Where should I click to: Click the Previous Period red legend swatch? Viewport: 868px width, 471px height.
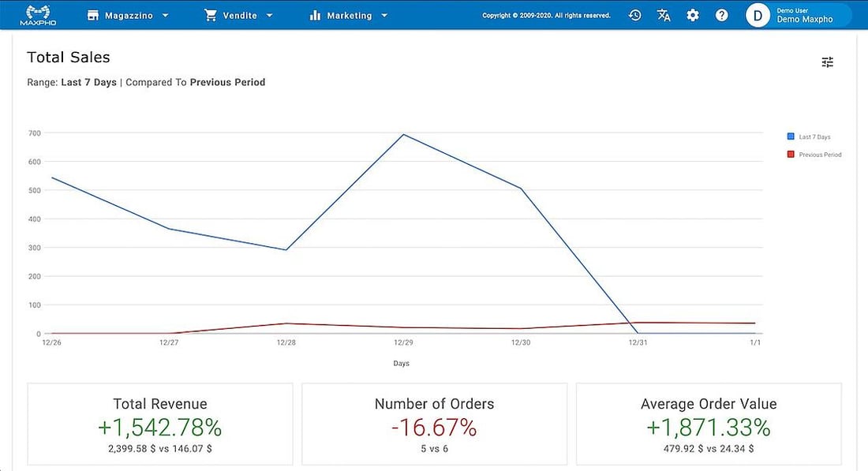click(791, 154)
